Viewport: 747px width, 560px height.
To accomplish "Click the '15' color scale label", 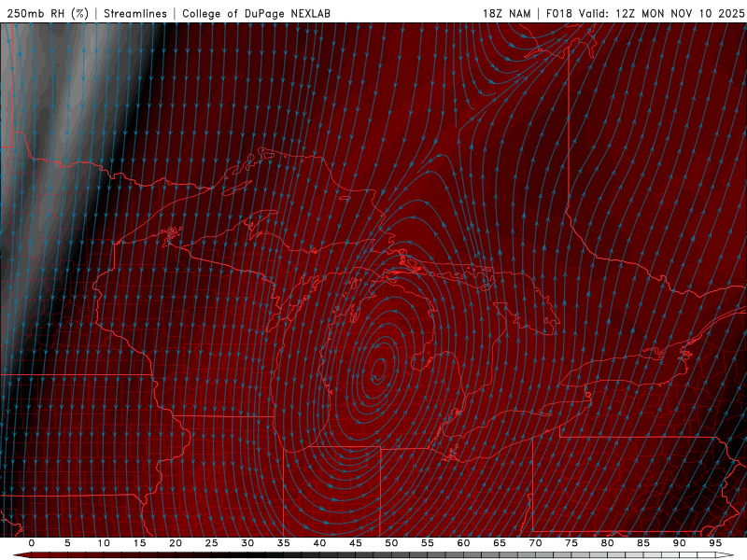I will (139, 543).
